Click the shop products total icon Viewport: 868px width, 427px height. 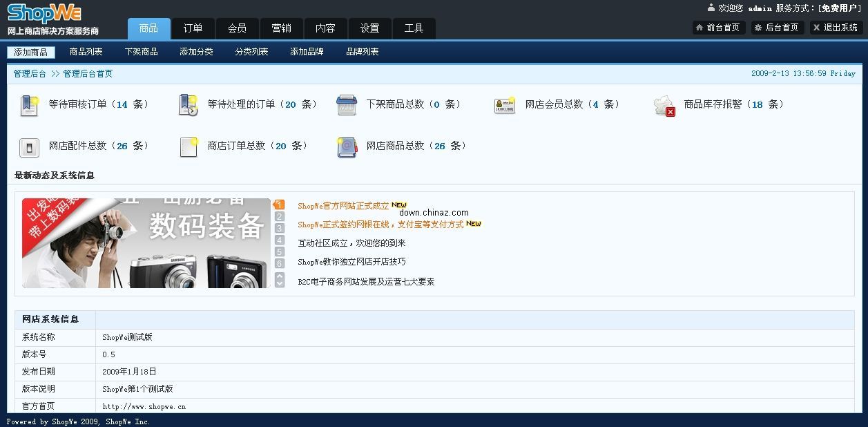pyautogui.click(x=347, y=146)
